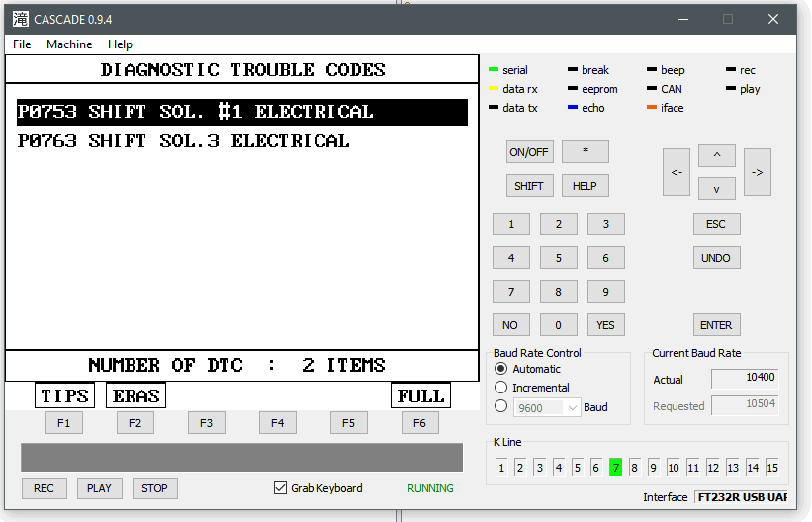Click the asterisk keypad button
Image resolution: width=812 pixels, height=522 pixels.
point(585,152)
